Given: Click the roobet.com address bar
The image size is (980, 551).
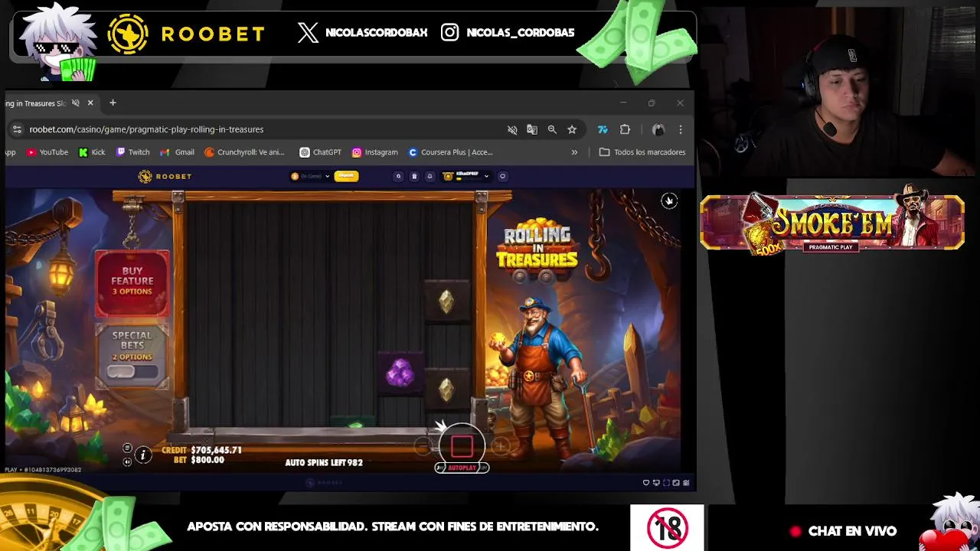Looking at the screenshot, I should 260,129.
